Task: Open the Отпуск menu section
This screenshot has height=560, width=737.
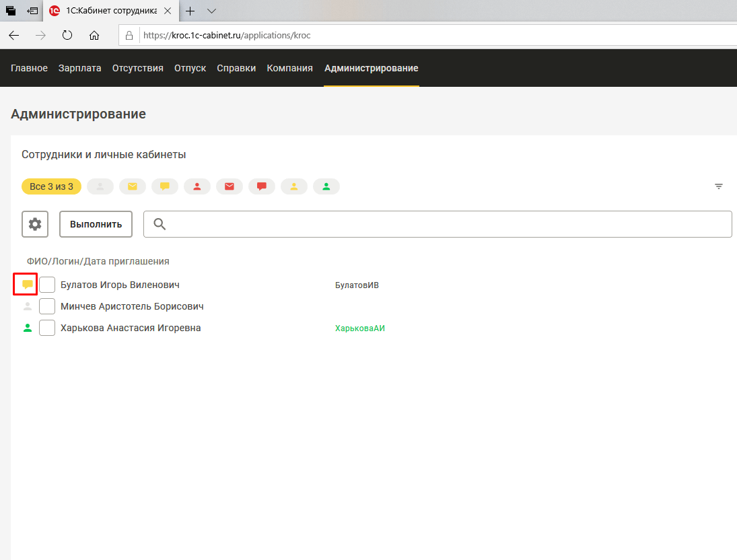Action: (x=190, y=68)
